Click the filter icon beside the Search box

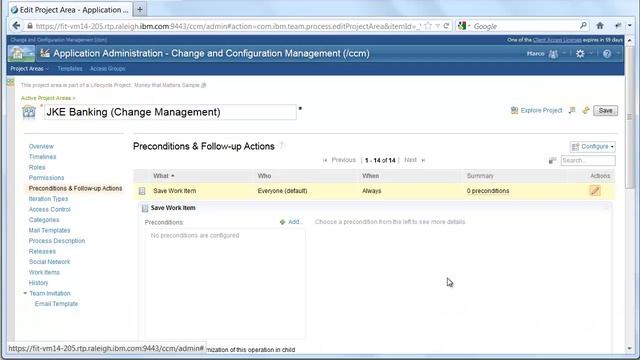coord(552,160)
